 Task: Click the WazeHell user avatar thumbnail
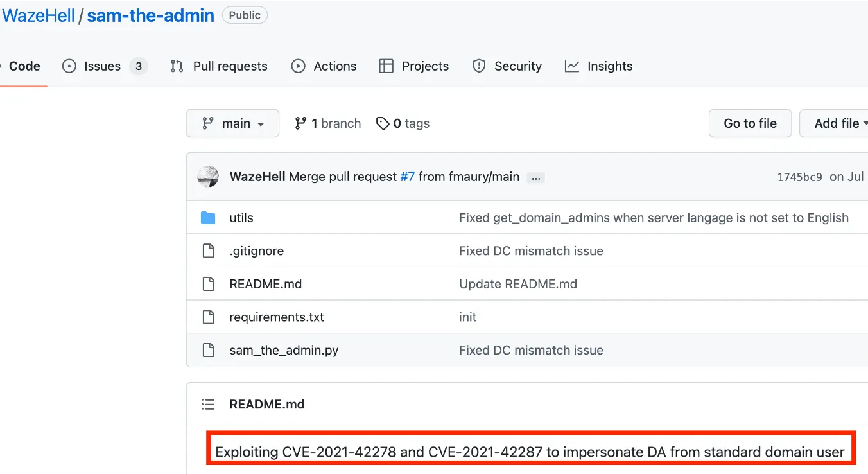click(208, 177)
